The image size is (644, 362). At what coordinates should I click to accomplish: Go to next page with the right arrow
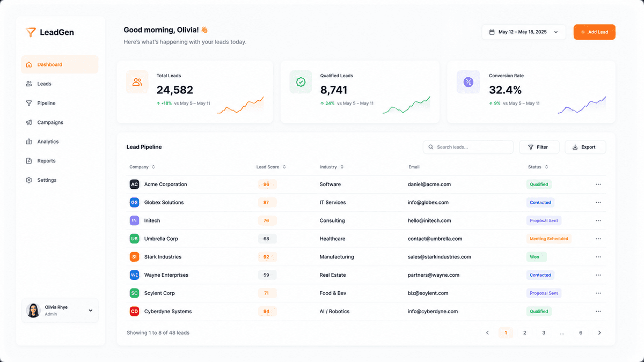[x=599, y=333]
